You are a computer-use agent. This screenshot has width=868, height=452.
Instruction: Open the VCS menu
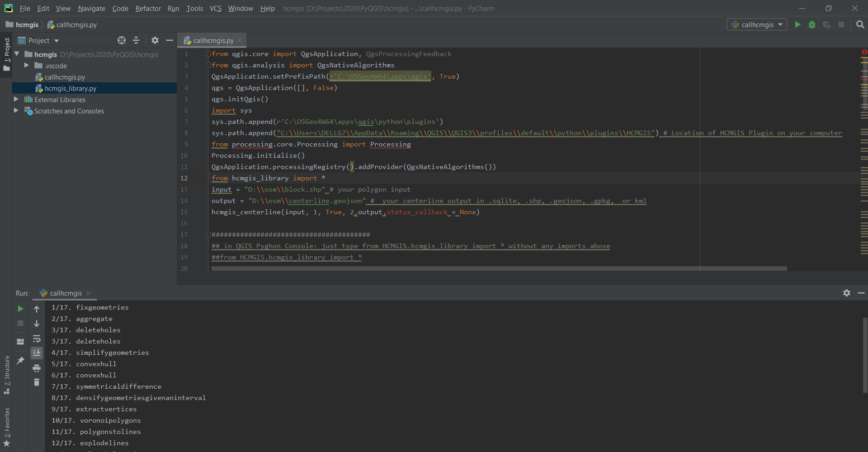[x=216, y=8]
